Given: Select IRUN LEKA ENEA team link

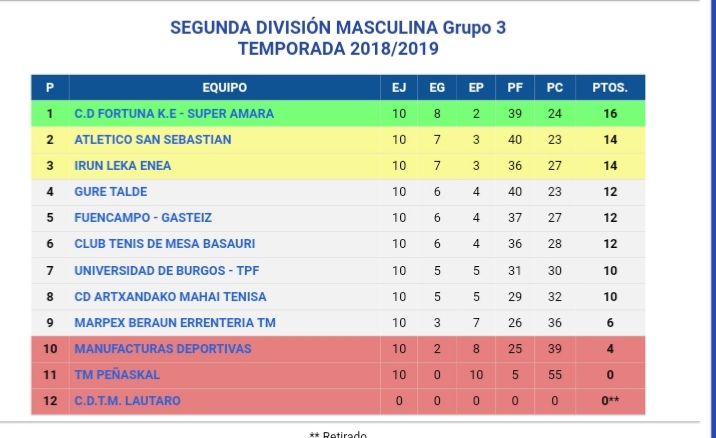Looking at the screenshot, I should (x=122, y=165).
